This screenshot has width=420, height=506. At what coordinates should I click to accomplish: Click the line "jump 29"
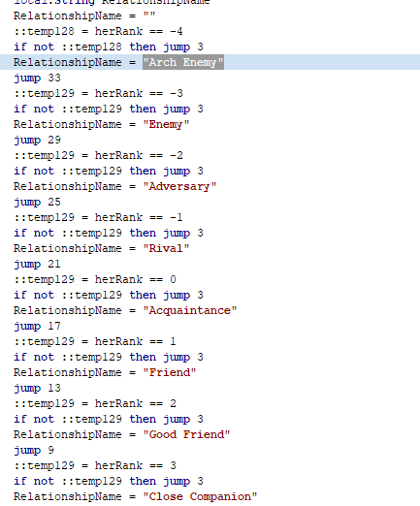37,140
